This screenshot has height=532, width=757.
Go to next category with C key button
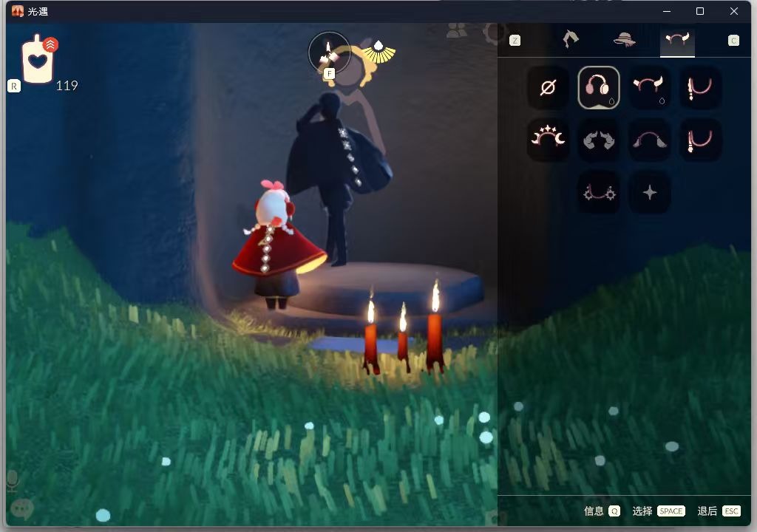point(733,41)
